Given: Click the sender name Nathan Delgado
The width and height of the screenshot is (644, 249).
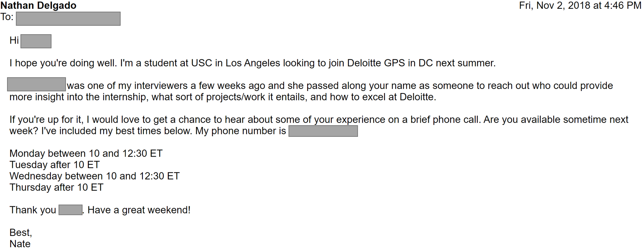Looking at the screenshot, I should 38,6.
